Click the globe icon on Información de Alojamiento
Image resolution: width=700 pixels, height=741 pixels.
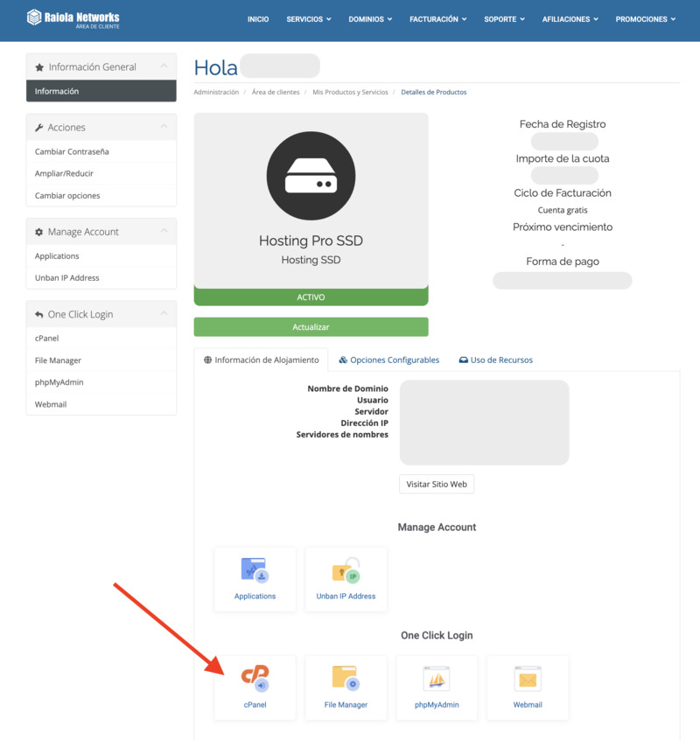point(207,360)
